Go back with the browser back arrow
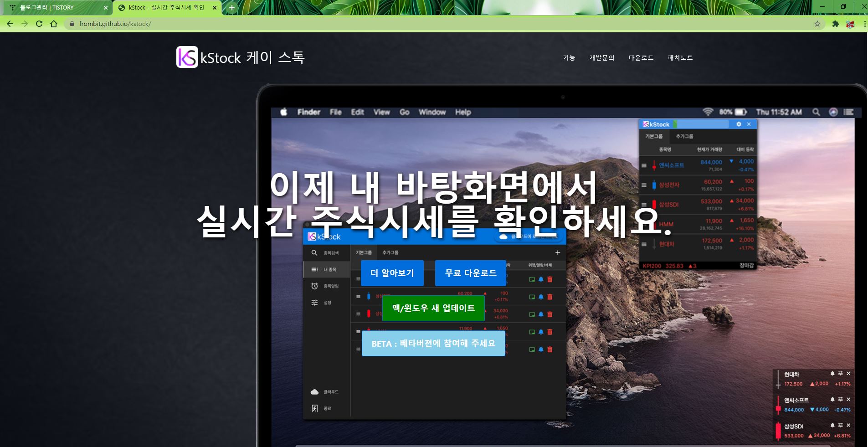Screen dimensions: 868x447 [x=10, y=24]
